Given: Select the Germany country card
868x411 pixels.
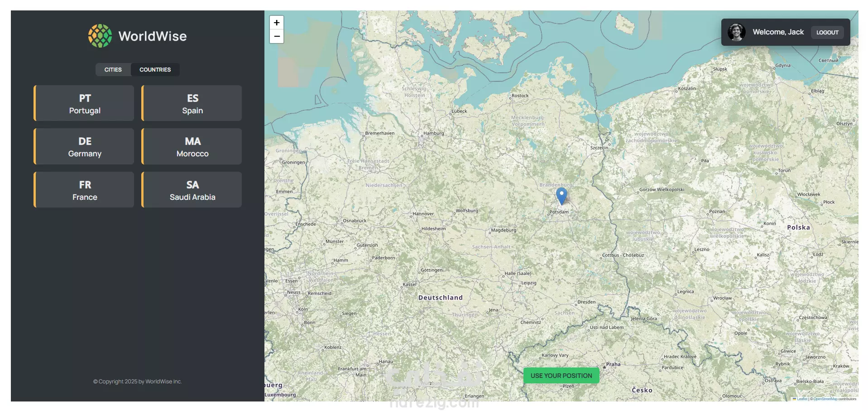Looking at the screenshot, I should [84, 146].
